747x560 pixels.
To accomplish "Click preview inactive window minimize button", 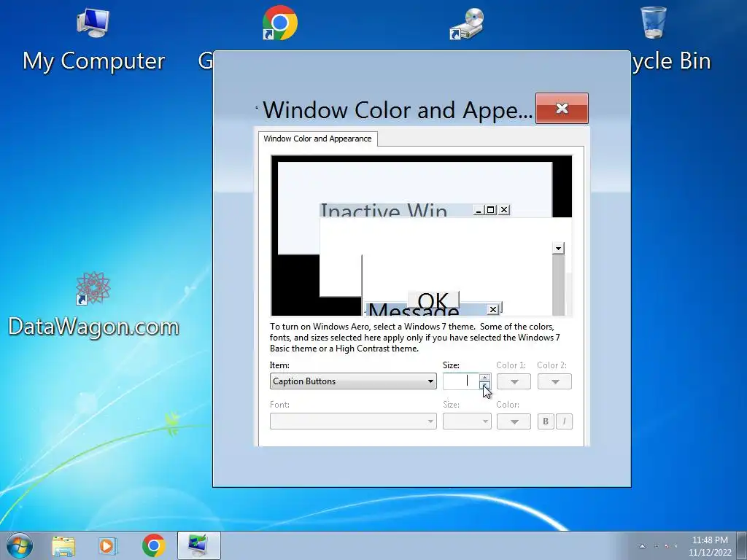I will pyautogui.click(x=479, y=210).
